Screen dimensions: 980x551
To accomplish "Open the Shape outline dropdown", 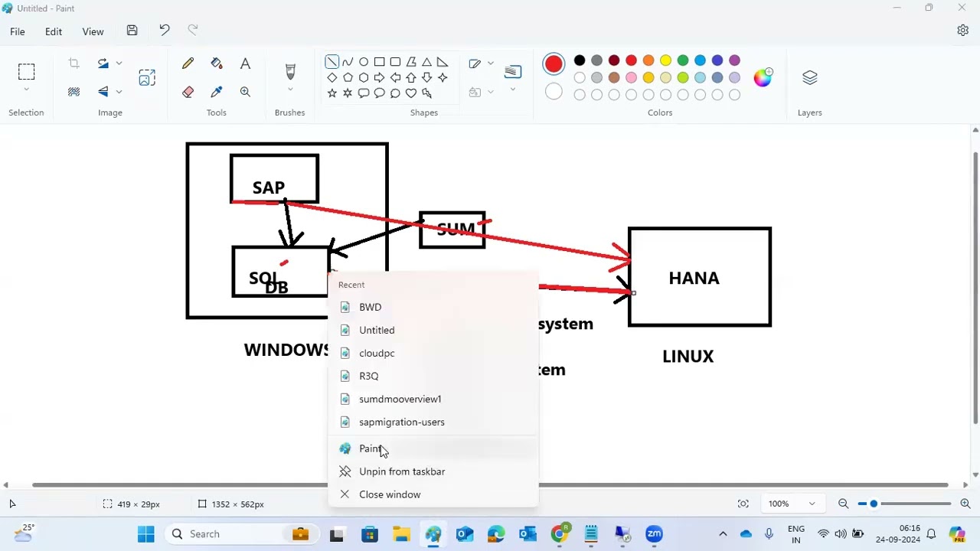I will pos(491,64).
